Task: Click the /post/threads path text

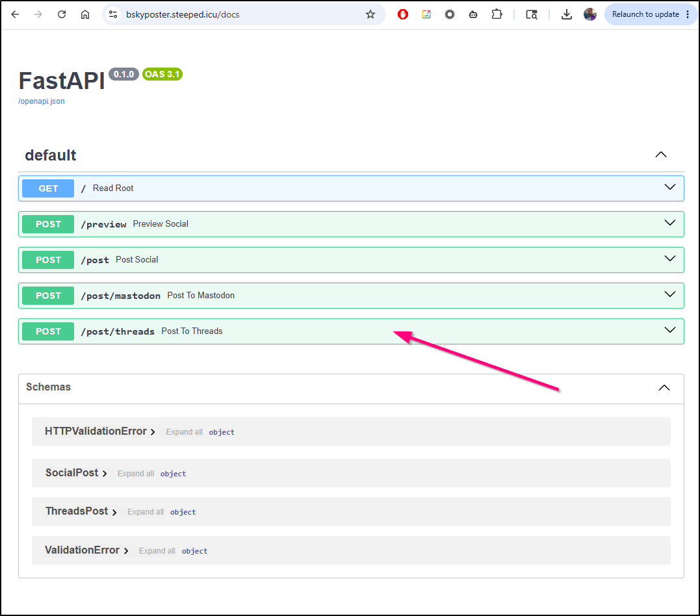Action: click(118, 331)
